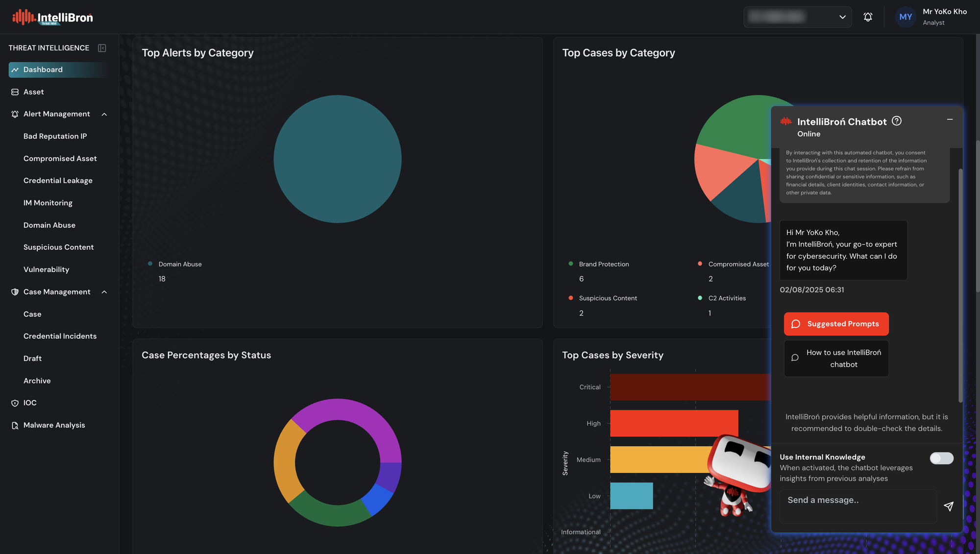Go to Vulnerability page
The image size is (980, 554).
coord(46,269)
